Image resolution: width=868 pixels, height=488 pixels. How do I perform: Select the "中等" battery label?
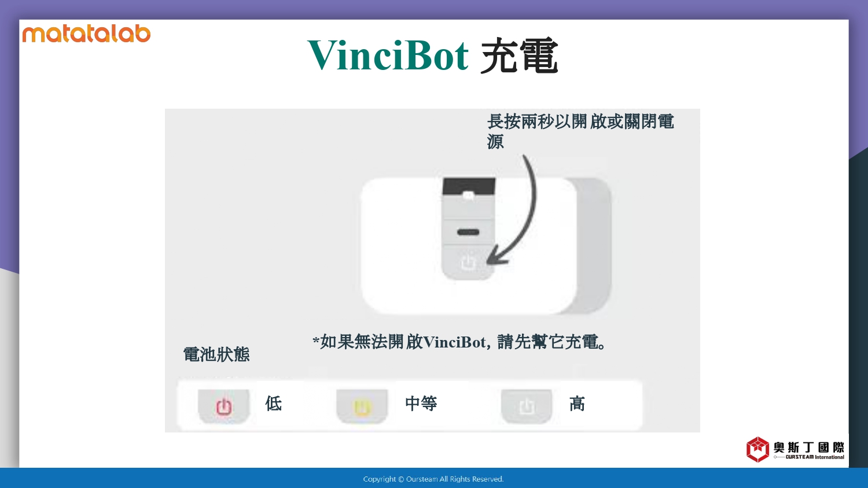click(421, 403)
